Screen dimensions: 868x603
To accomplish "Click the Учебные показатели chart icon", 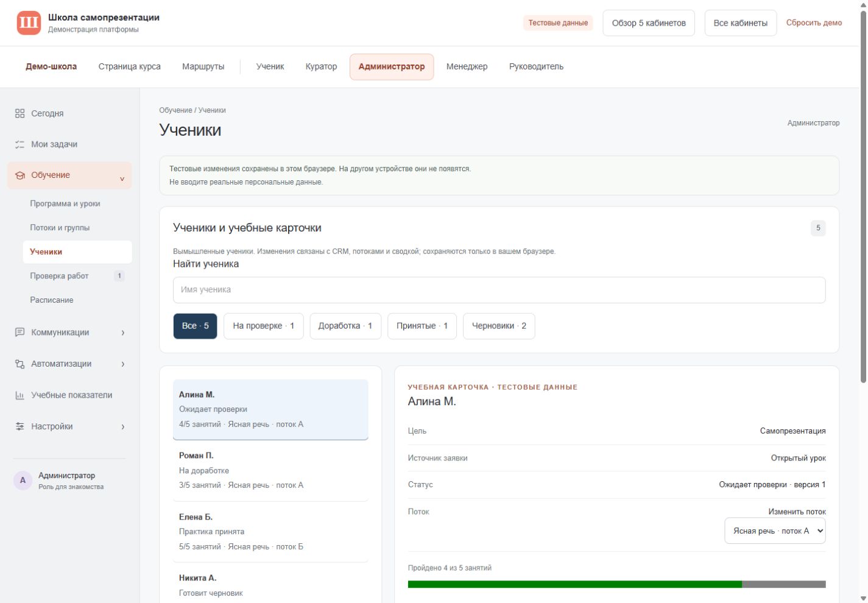I will pyautogui.click(x=19, y=395).
